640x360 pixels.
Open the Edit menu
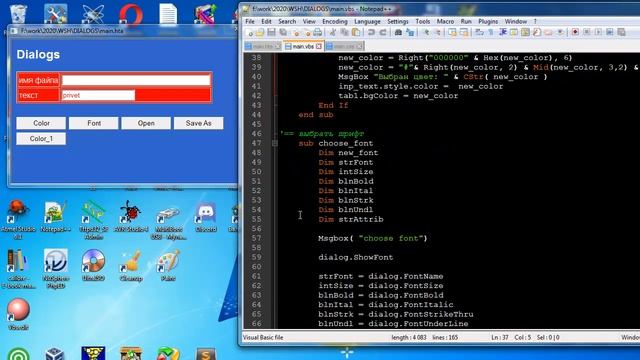pos(266,21)
